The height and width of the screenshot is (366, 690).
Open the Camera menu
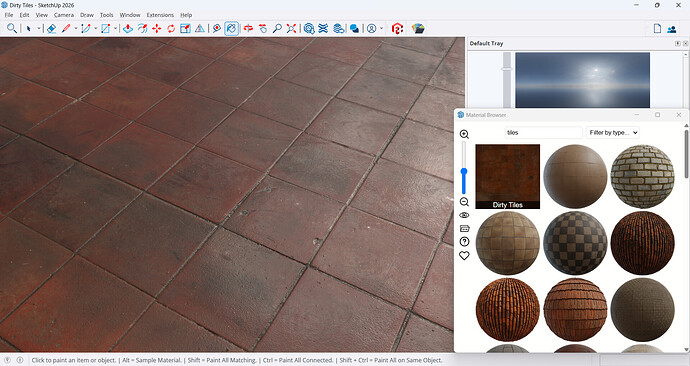point(64,15)
